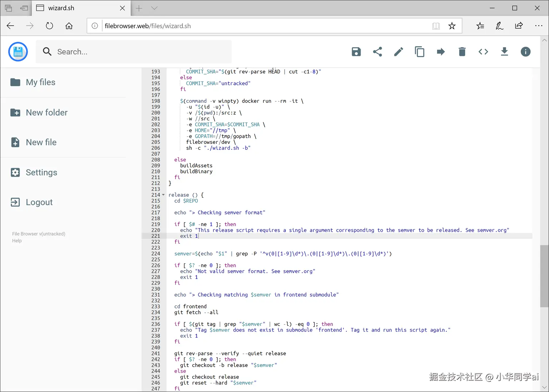Open the favorites hub icon

[480, 26]
